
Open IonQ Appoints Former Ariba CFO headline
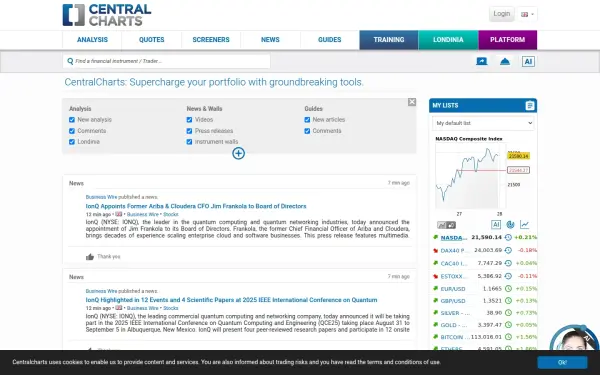coord(196,206)
